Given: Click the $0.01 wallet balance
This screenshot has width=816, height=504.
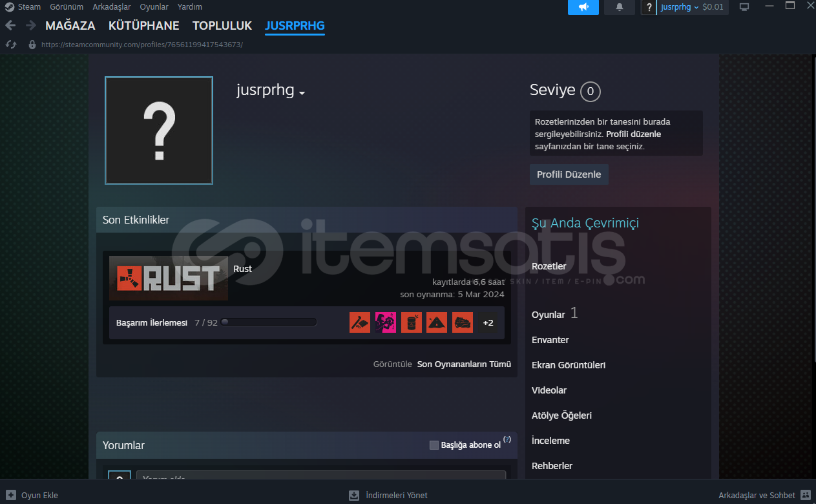Looking at the screenshot, I should coord(713,7).
